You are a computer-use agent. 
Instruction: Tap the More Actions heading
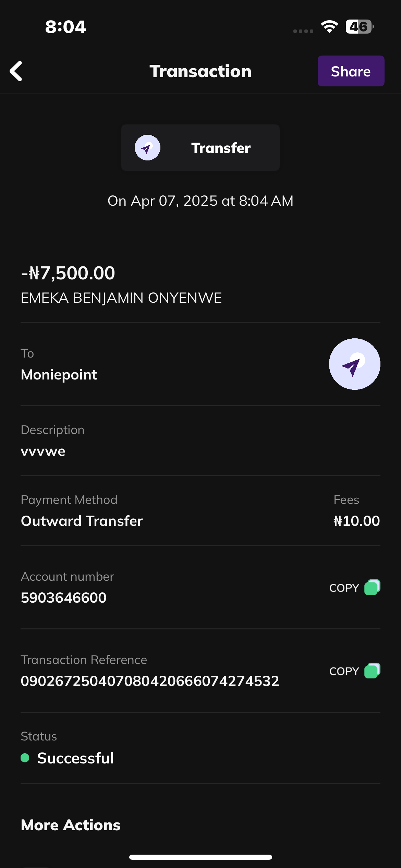(x=71, y=825)
